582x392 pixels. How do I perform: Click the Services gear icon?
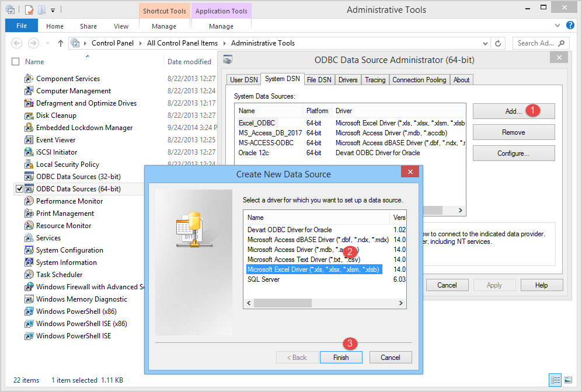pos(29,238)
